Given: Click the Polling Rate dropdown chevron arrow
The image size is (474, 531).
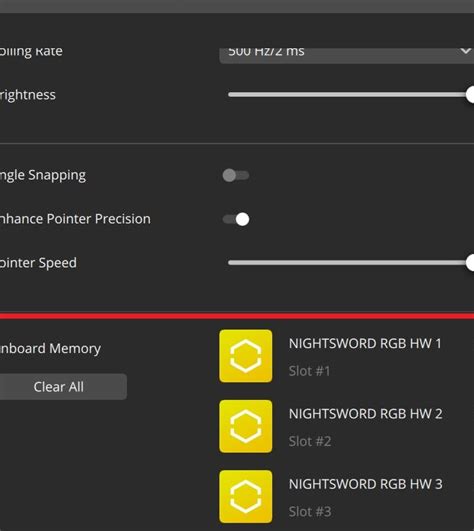Looking at the screenshot, I should tap(466, 51).
